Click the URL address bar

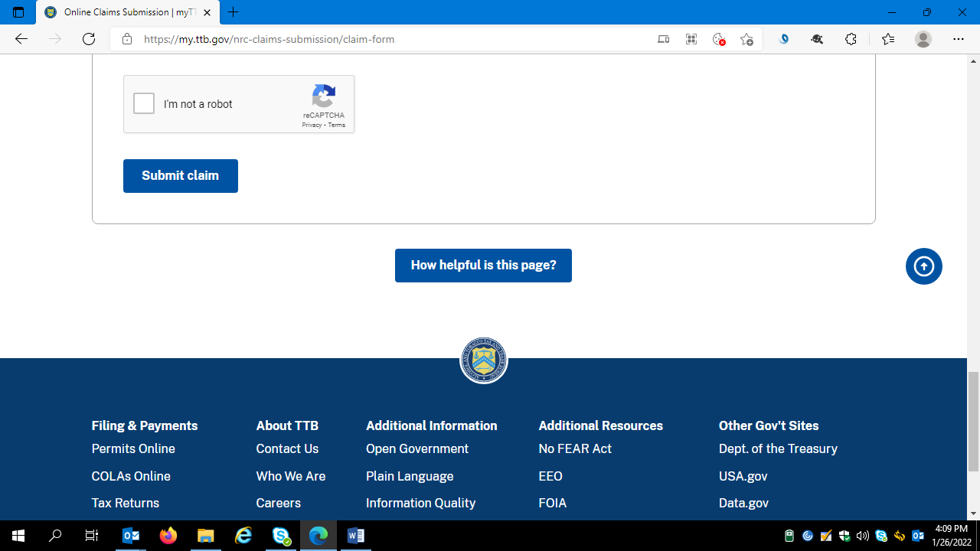[383, 39]
